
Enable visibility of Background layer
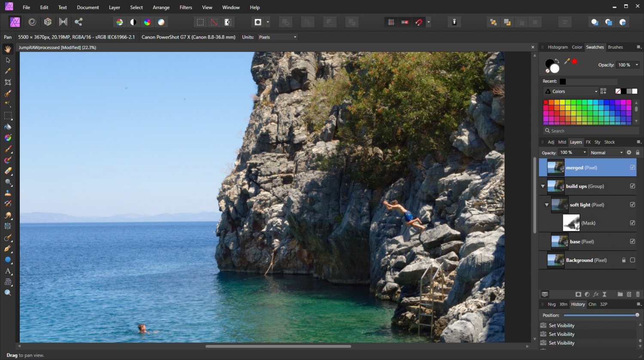click(x=632, y=260)
